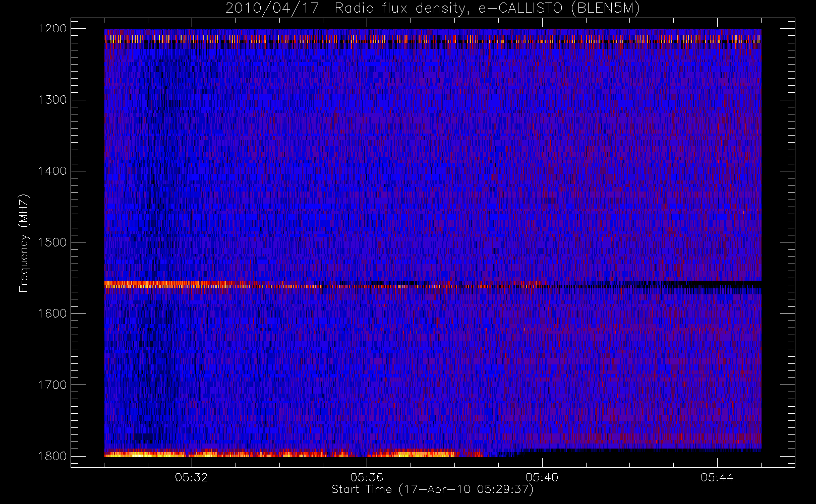Viewport: 816px width, 504px height.
Task: Click the 1800 frequency tick label
Action: tap(52, 456)
